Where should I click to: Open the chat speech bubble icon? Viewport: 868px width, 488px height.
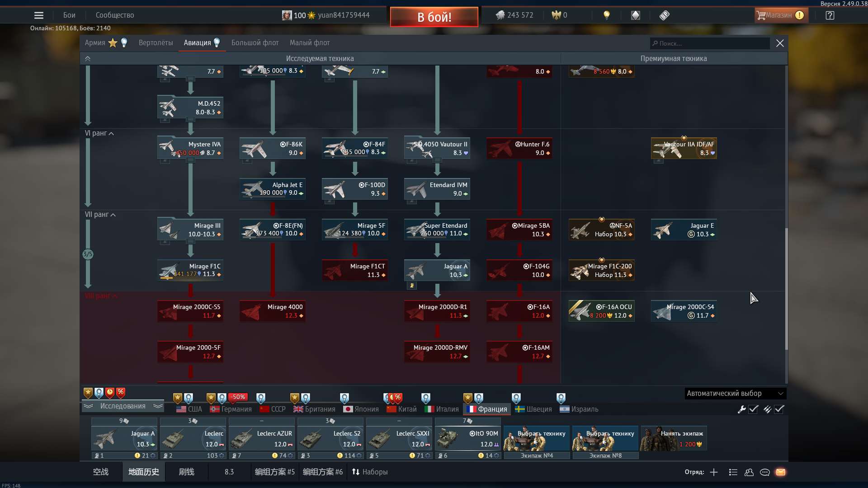(765, 472)
